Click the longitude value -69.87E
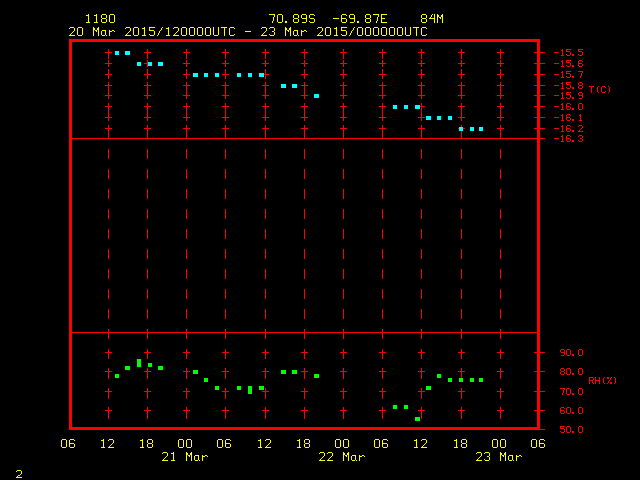 pyautogui.click(x=371, y=19)
